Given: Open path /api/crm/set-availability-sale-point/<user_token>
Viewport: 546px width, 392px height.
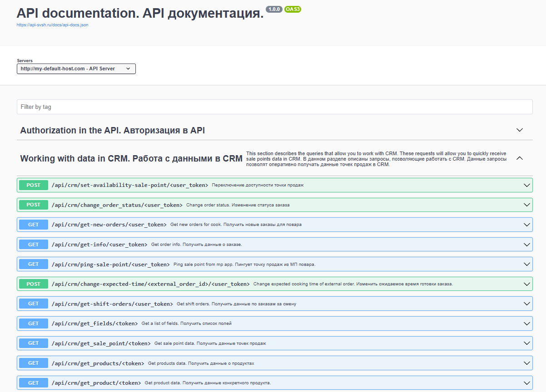Looking at the screenshot, I should click(x=130, y=185).
